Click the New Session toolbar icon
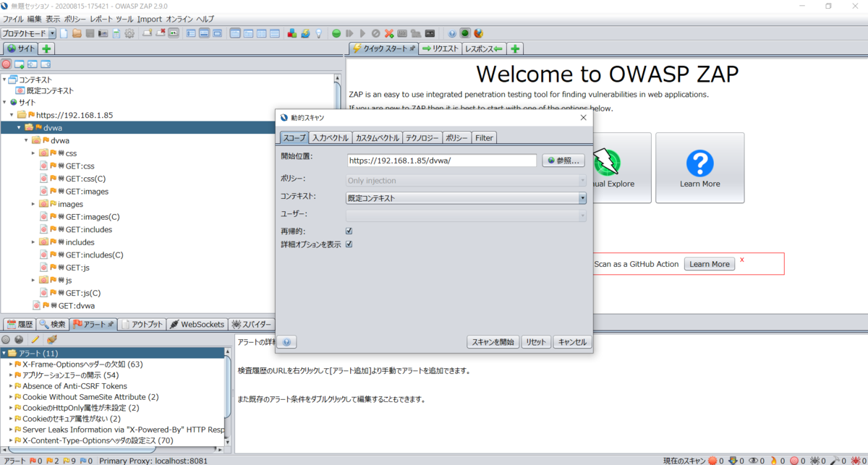The image size is (868, 465). [x=64, y=33]
